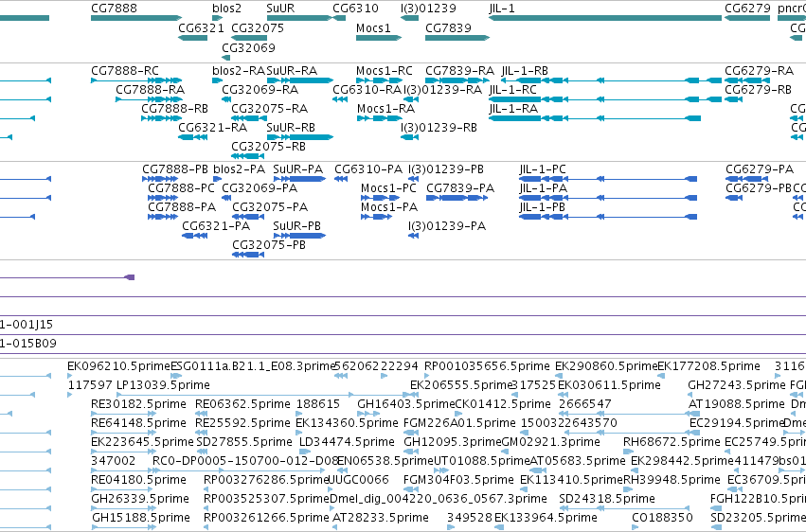Click transcript CG6279-RA
The image size is (806, 532).
point(747,80)
